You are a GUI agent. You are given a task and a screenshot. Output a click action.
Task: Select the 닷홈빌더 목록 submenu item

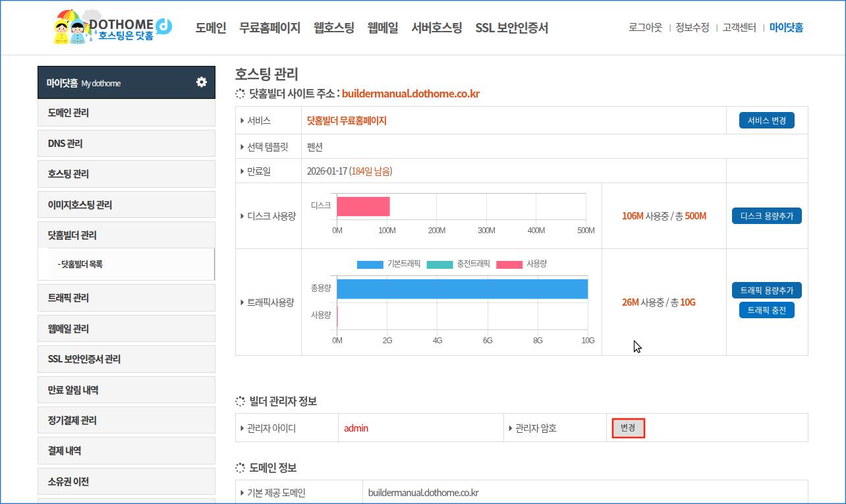pyautogui.click(x=82, y=264)
